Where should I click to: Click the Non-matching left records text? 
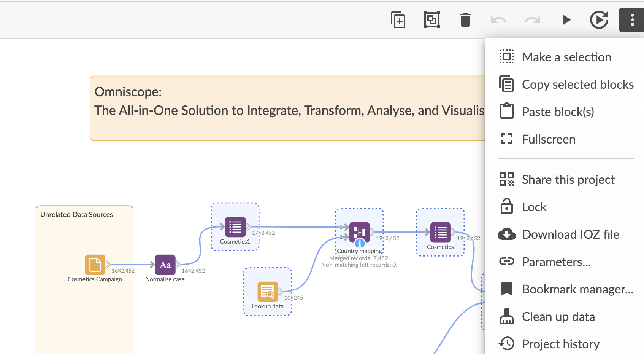click(359, 265)
